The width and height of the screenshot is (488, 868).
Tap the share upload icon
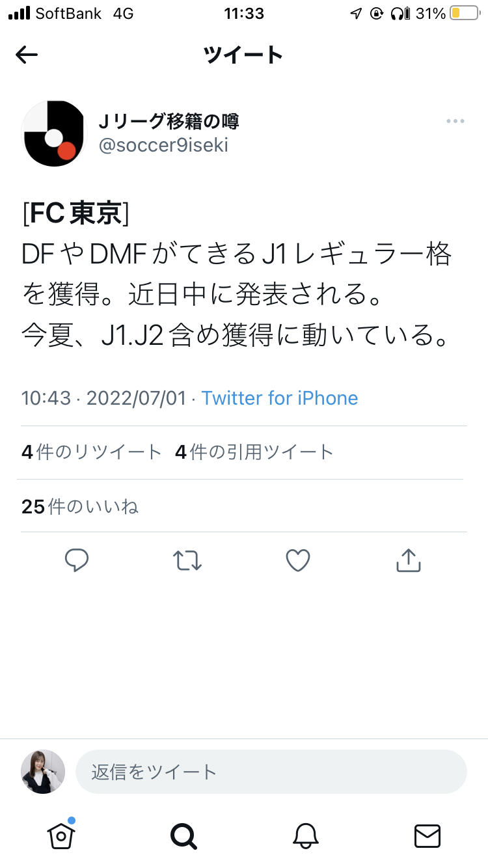[x=409, y=560]
